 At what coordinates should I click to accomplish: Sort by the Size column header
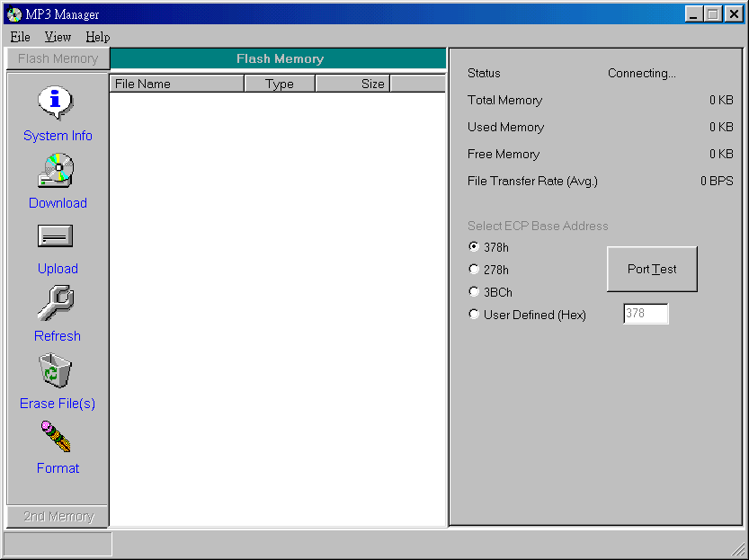352,84
